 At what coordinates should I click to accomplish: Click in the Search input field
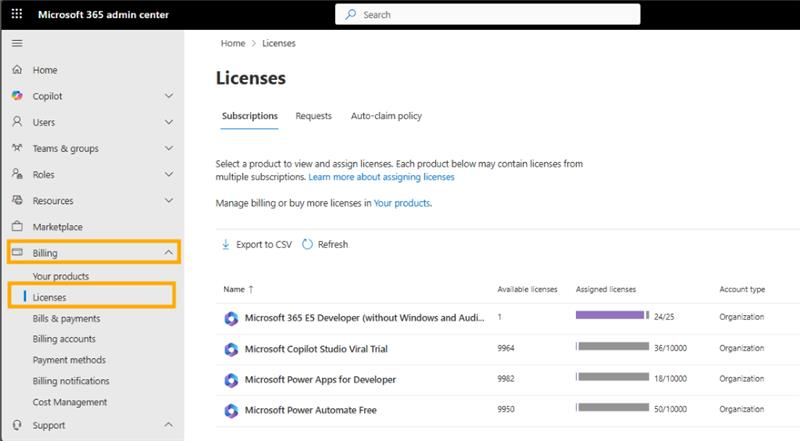487,14
